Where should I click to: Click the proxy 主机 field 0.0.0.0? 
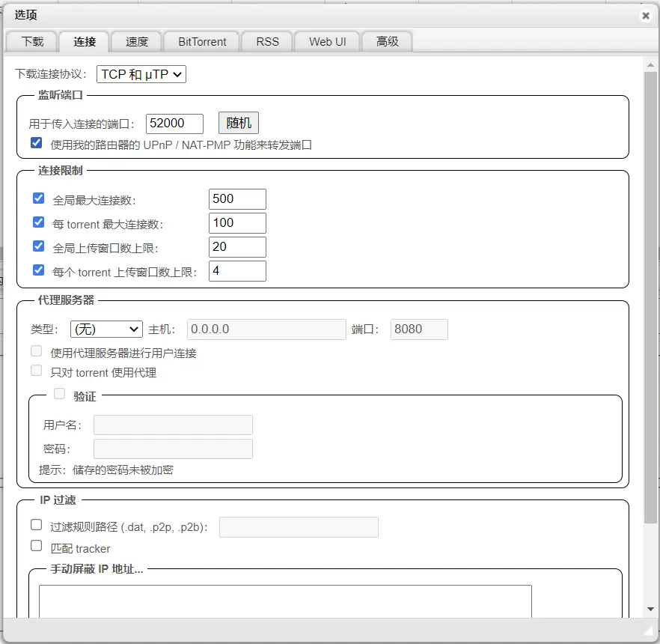coord(266,329)
